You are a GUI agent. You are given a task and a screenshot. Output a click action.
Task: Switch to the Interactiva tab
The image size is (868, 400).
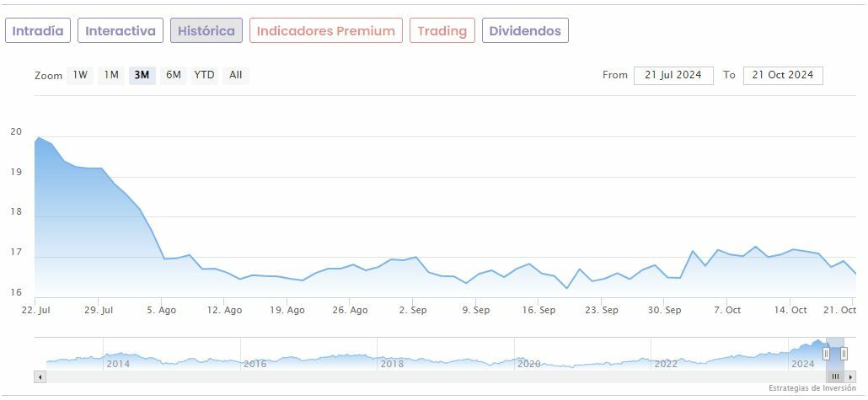(x=121, y=31)
